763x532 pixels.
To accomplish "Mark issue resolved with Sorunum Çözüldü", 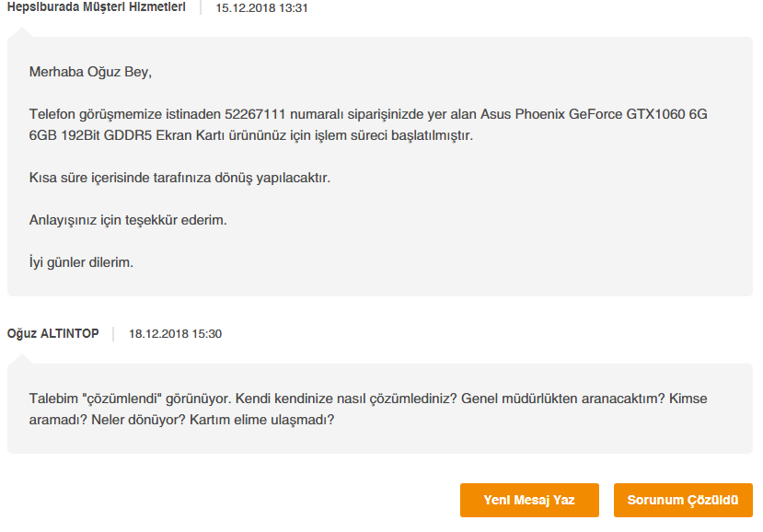I will (683, 500).
